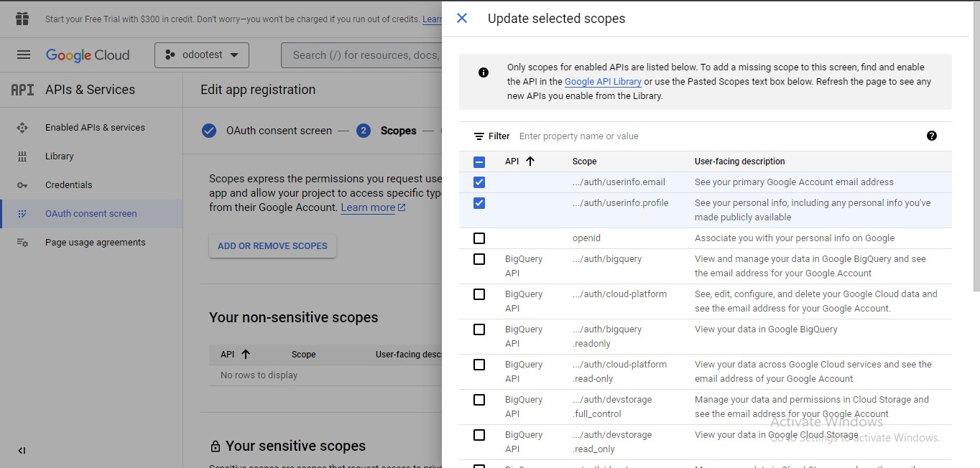Open the Google API Library link

click(x=603, y=82)
